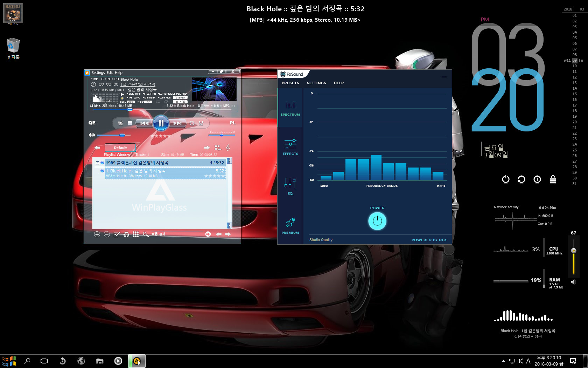This screenshot has width=588, height=368.
Task: Go to next playlist arrow beside Default
Action: [207, 148]
